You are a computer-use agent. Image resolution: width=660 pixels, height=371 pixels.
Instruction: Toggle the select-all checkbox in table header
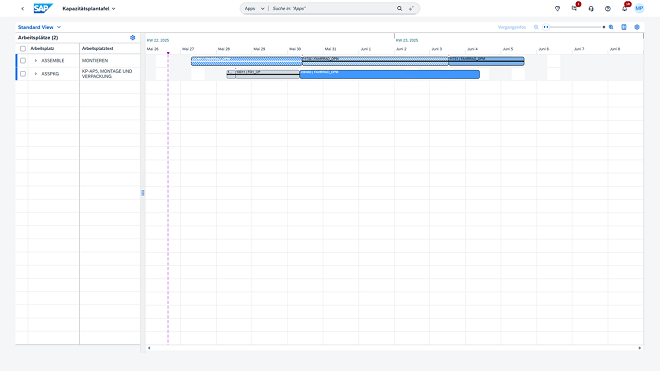coord(23,48)
